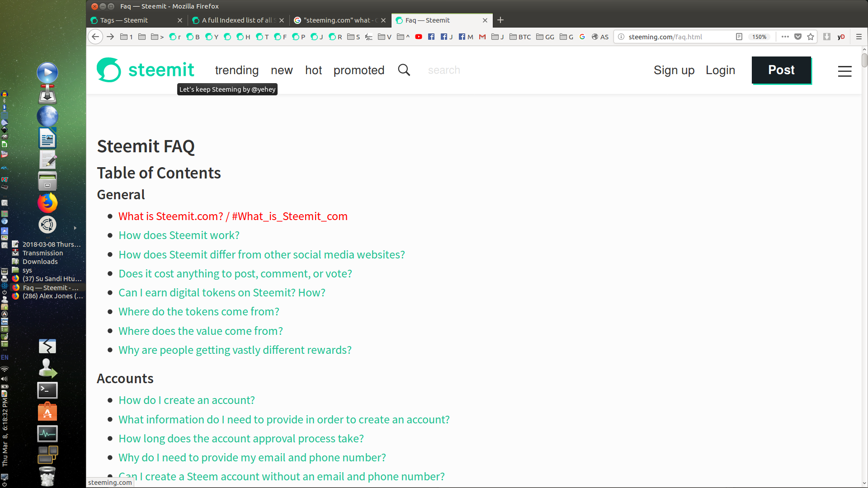This screenshot has height=488, width=868.
Task: Open the Ubuntu logo dock icon
Action: pyautogui.click(x=47, y=225)
